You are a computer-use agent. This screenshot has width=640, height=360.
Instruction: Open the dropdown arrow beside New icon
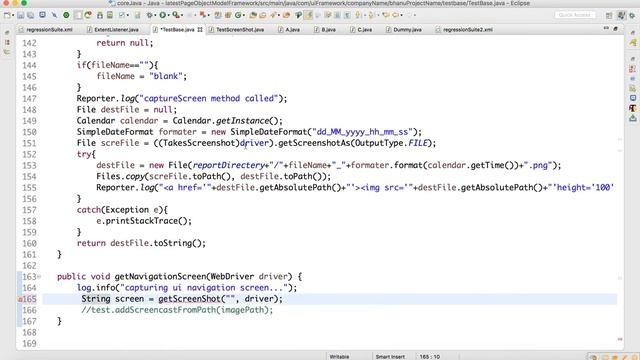13,15
